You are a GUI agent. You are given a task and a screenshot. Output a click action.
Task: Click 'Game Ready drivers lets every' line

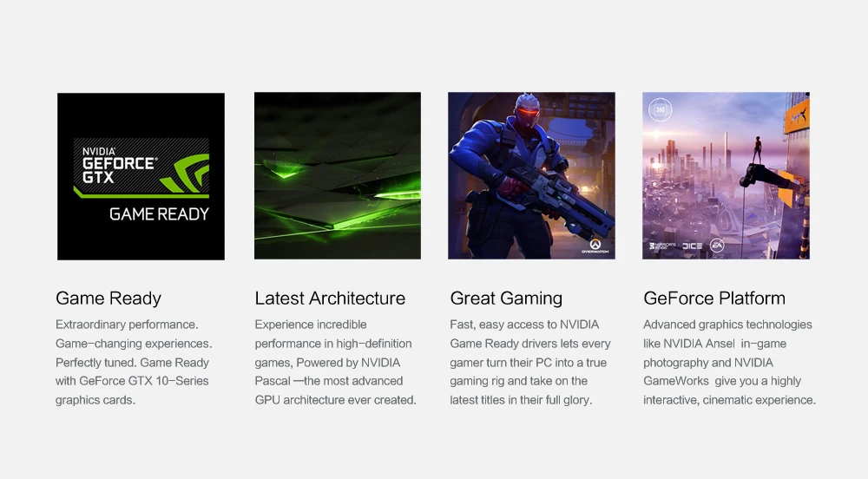click(530, 344)
